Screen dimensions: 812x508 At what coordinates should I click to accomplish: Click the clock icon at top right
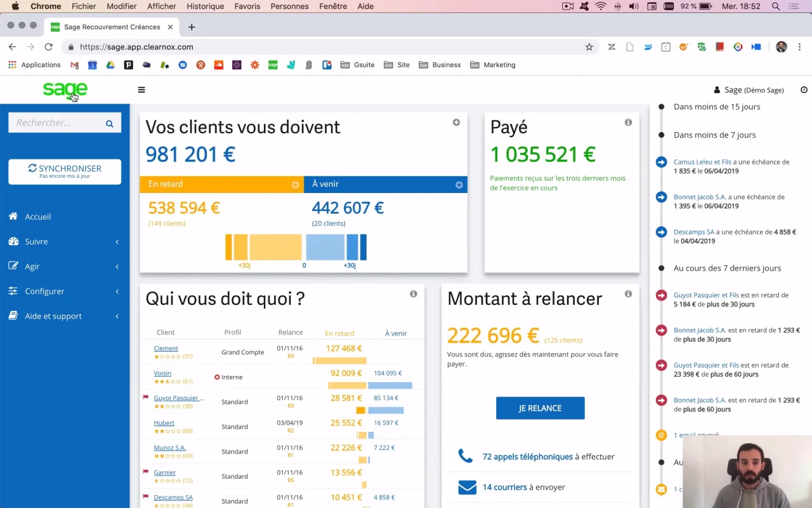[x=804, y=90]
